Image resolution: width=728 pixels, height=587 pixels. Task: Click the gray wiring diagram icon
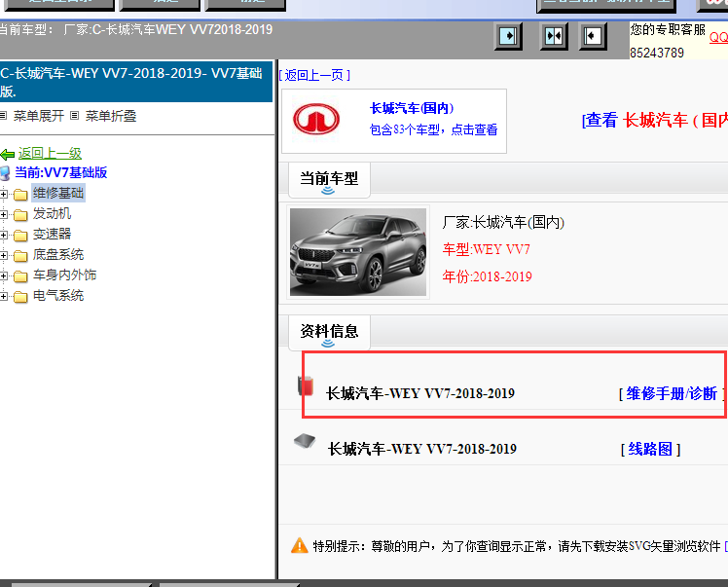305,440
